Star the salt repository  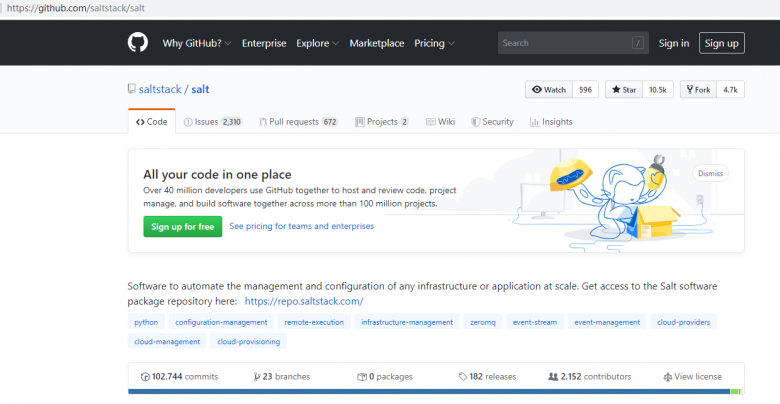(x=624, y=90)
